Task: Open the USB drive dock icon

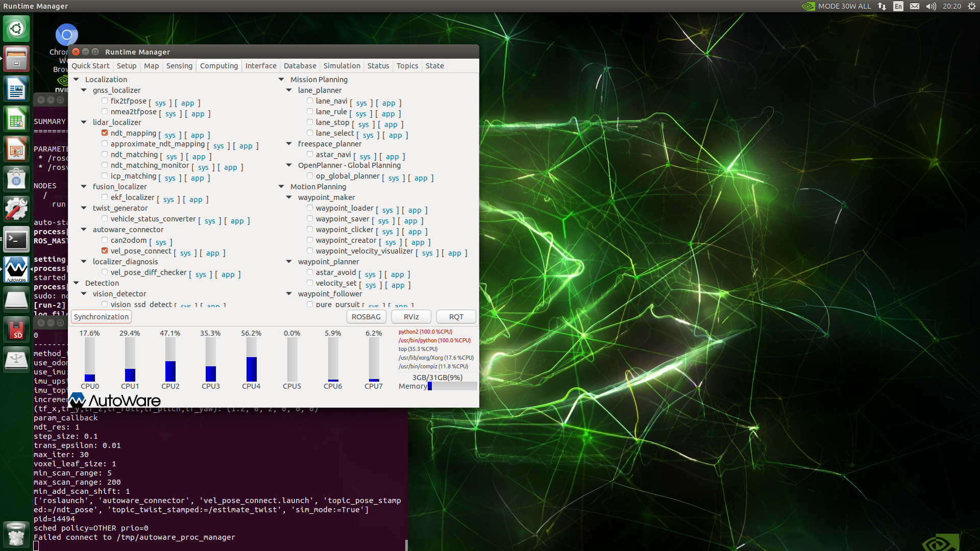Action: pyautogui.click(x=16, y=360)
